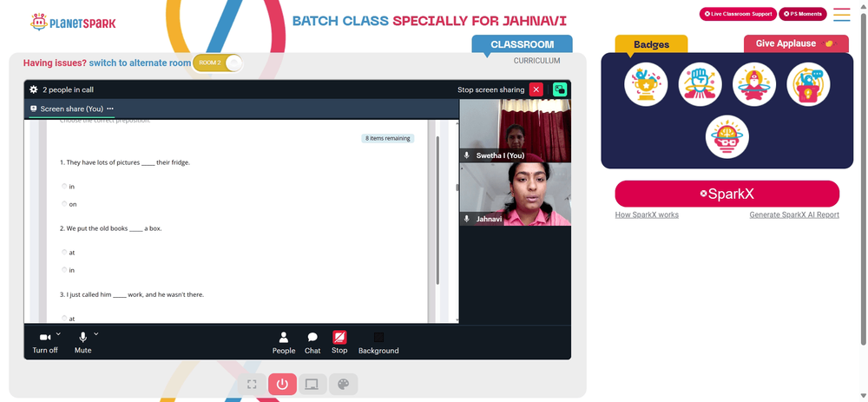Image resolution: width=868 pixels, height=402 pixels.
Task: Click 'Stop screen sharing' label
Action: click(490, 89)
